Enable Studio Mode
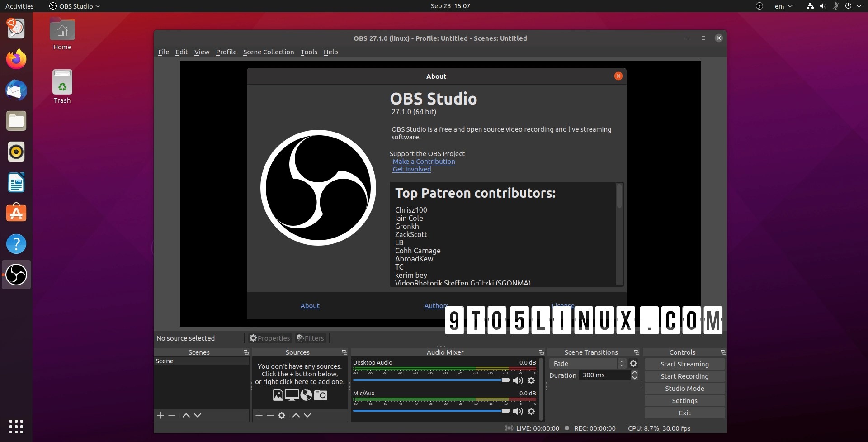Image resolution: width=868 pixels, height=442 pixels. click(x=684, y=388)
